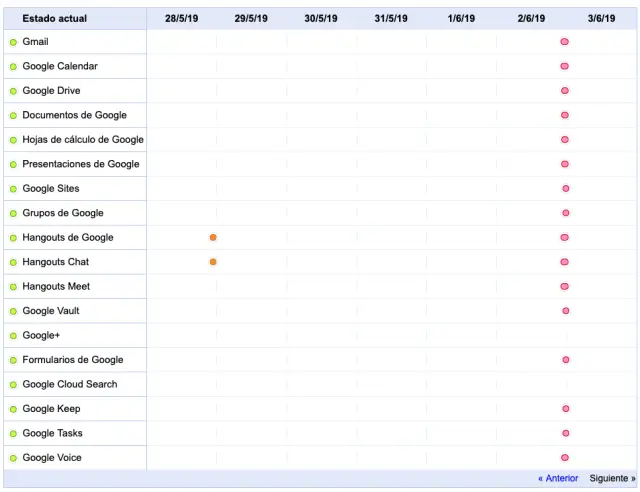Click the orange dot in Hangouts de Google row
The image size is (640, 492).
(213, 238)
